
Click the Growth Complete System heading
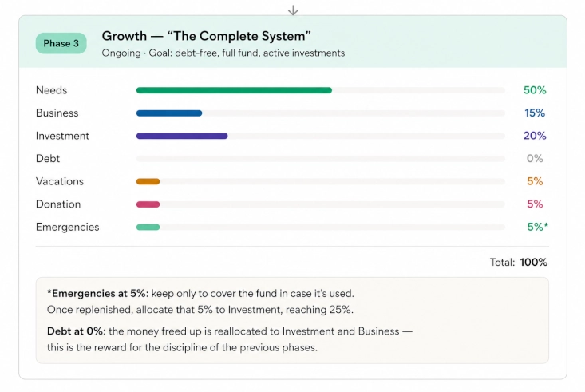click(207, 36)
